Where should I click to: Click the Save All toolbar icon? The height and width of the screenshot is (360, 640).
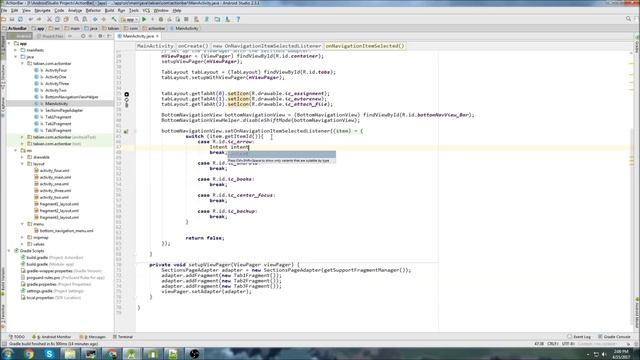[12, 19]
